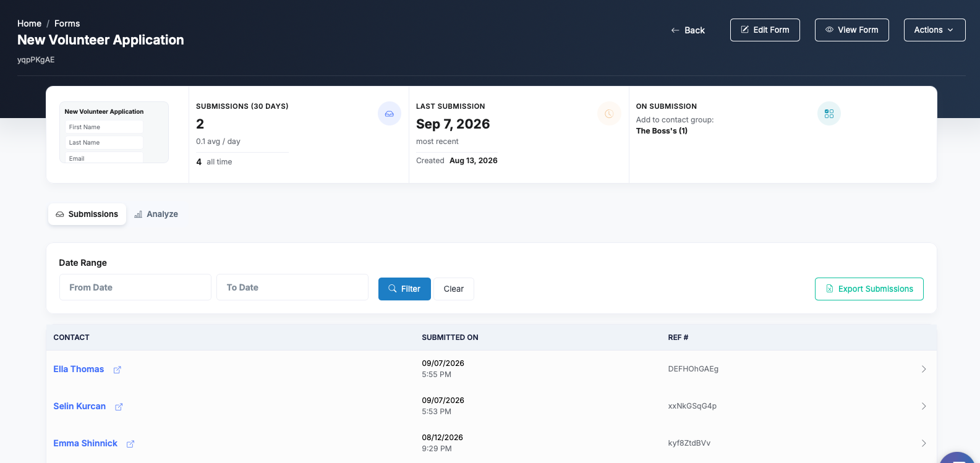Expand the Ella Thomas submission row chevron
Image resolution: width=980 pixels, height=463 pixels.
point(924,369)
